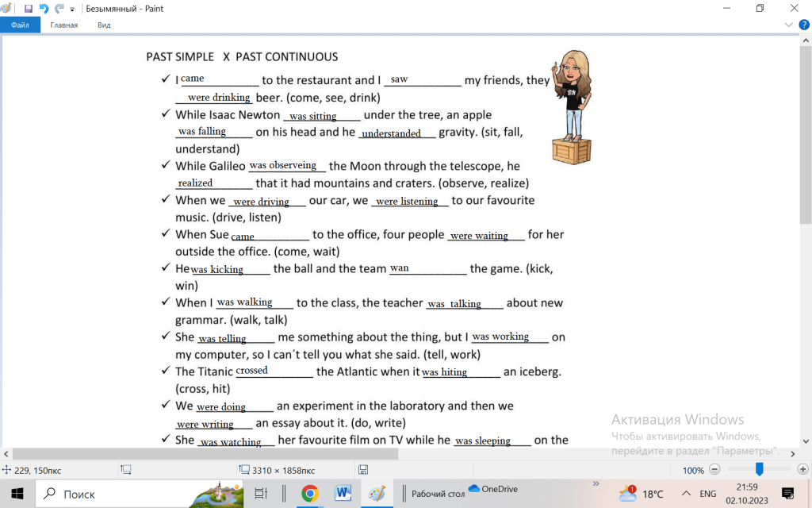812x508 pixels.
Task: Click the Save icon in quick access toolbar
Action: coord(29,9)
